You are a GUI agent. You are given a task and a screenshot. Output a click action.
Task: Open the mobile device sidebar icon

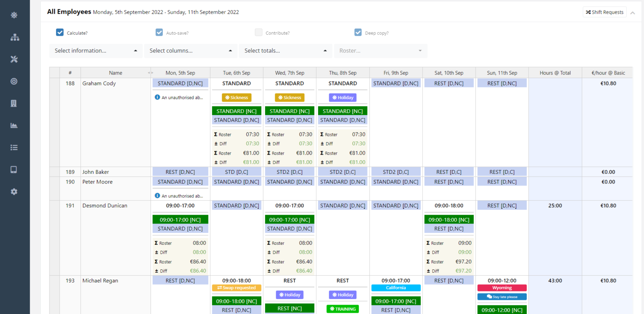pos(14,170)
